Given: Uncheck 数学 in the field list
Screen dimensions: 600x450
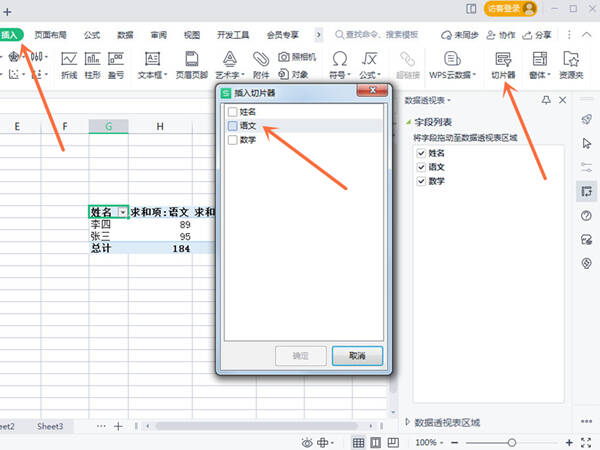Looking at the screenshot, I should pyautogui.click(x=421, y=181).
